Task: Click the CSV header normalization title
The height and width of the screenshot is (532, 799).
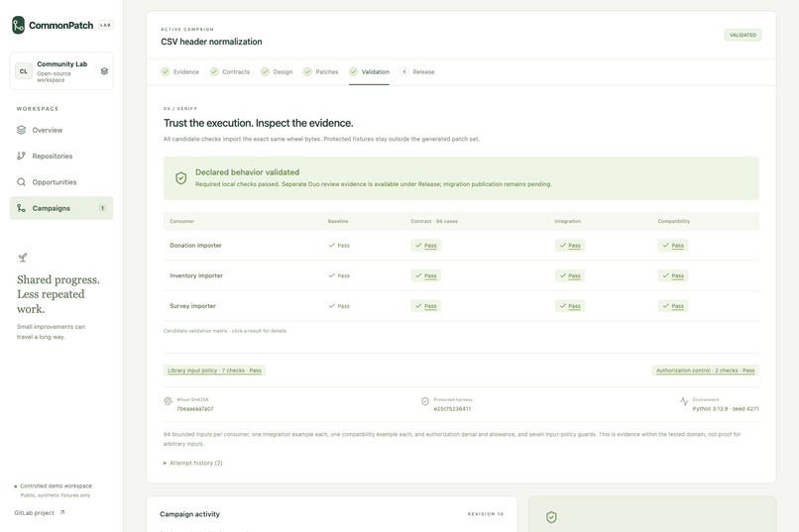Action: [211, 42]
